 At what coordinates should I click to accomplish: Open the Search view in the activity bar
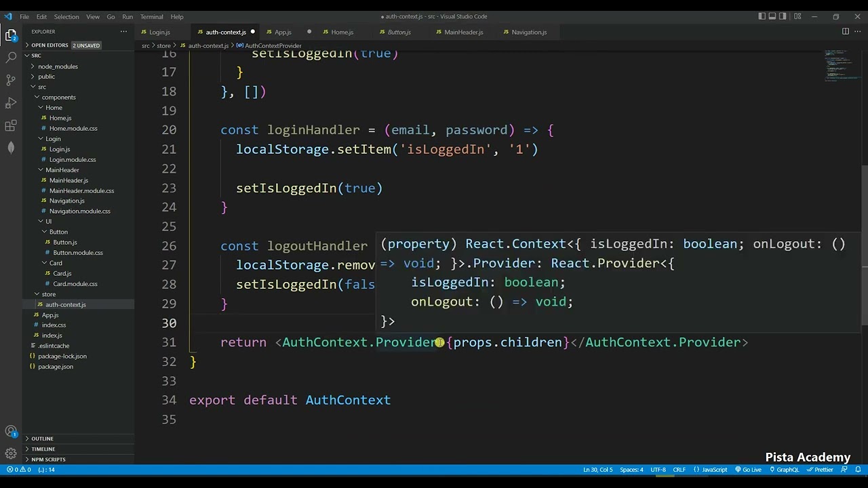pyautogui.click(x=11, y=58)
